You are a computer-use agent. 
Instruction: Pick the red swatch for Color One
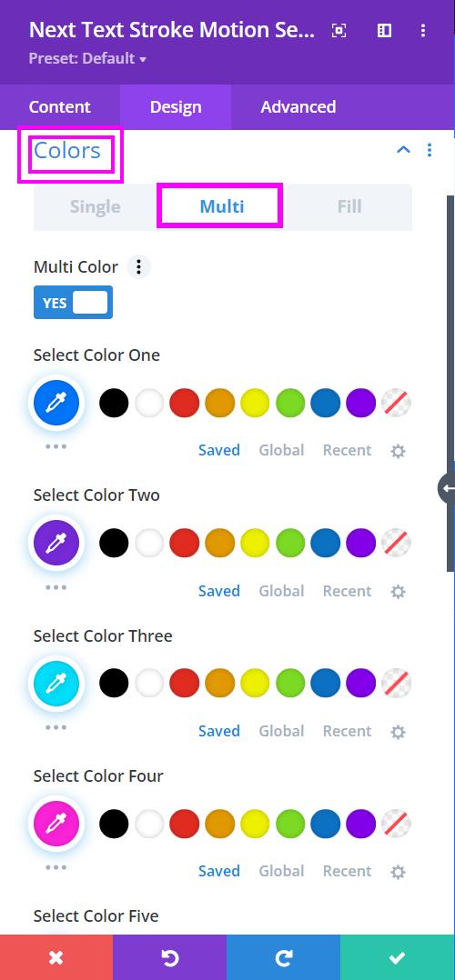coord(185,403)
